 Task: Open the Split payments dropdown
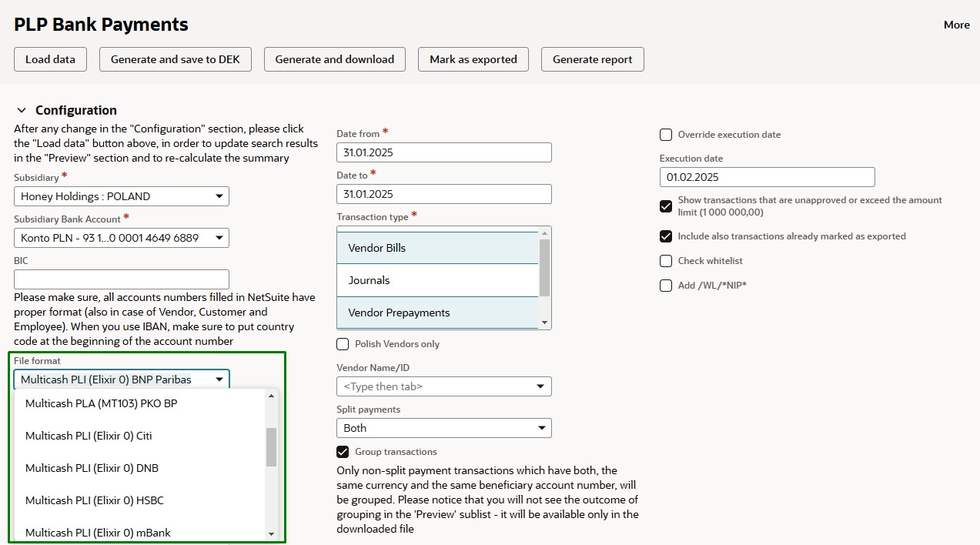coord(443,428)
